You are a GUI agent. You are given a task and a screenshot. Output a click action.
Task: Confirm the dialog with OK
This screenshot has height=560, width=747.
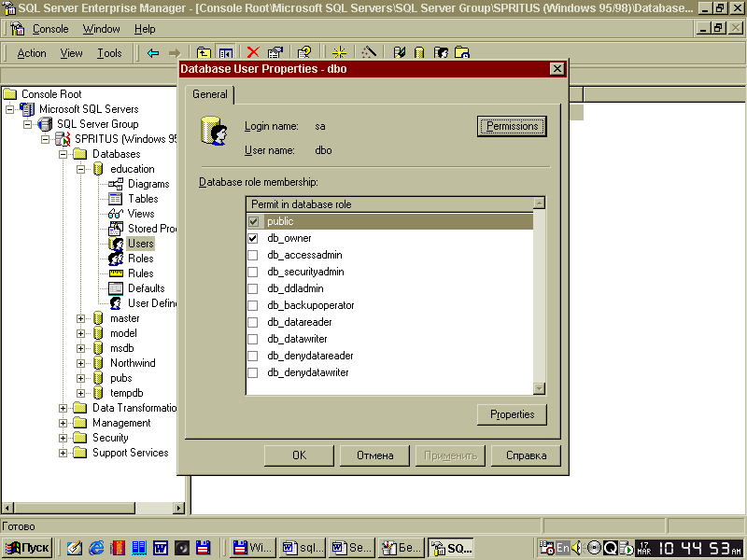(x=299, y=455)
